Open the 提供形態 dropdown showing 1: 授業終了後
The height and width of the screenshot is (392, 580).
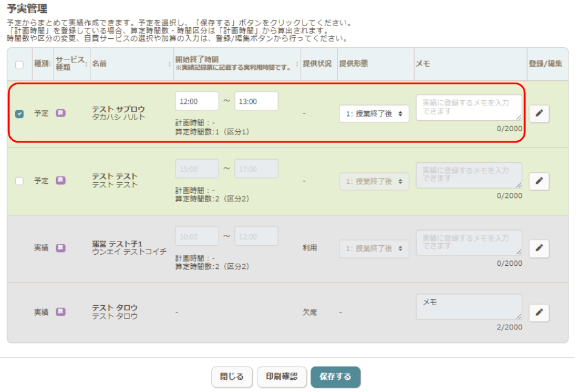click(374, 113)
